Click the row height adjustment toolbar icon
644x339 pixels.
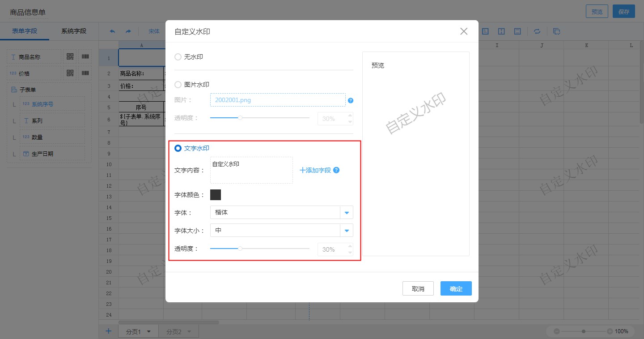point(501,31)
